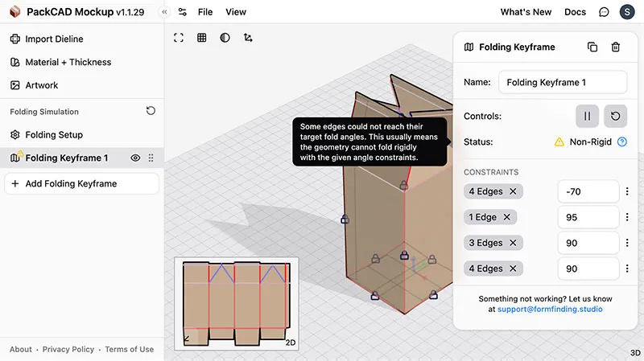Click the Import Dieline icon

15,39
